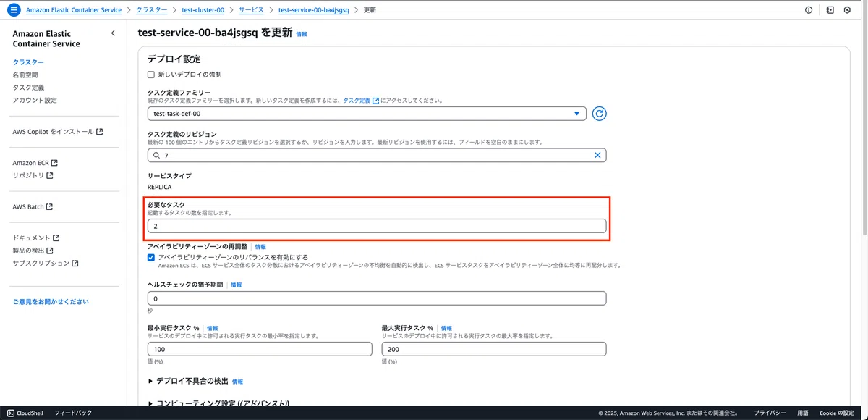868x420 pixels.
Task: Click 情報 link beside the page title
Action: coord(302,34)
